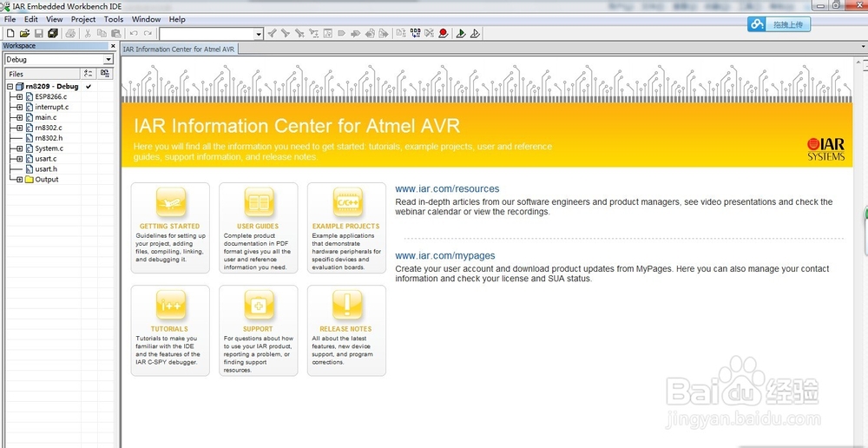This screenshot has width=868, height=448.
Task: Click the Compile toolbar icon
Action: coord(401,33)
